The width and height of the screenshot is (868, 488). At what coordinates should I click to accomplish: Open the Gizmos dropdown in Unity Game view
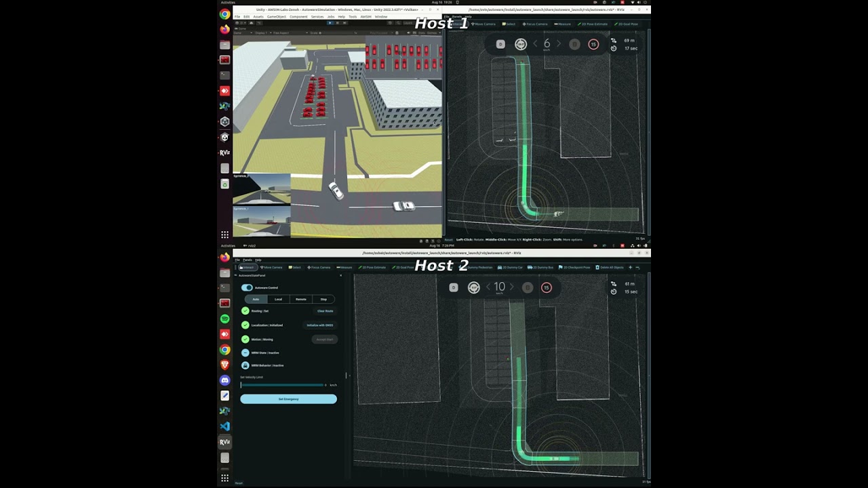coord(434,33)
